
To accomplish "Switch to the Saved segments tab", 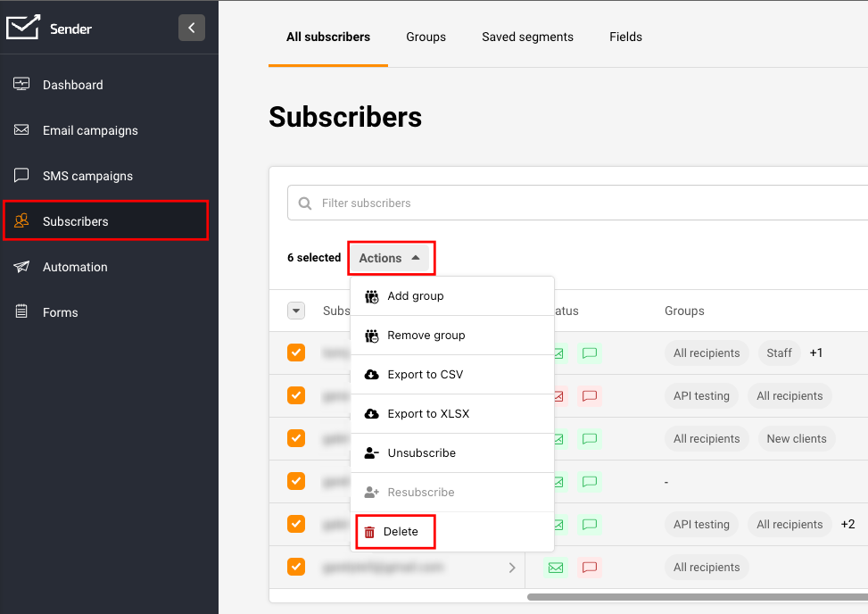I will click(x=527, y=37).
